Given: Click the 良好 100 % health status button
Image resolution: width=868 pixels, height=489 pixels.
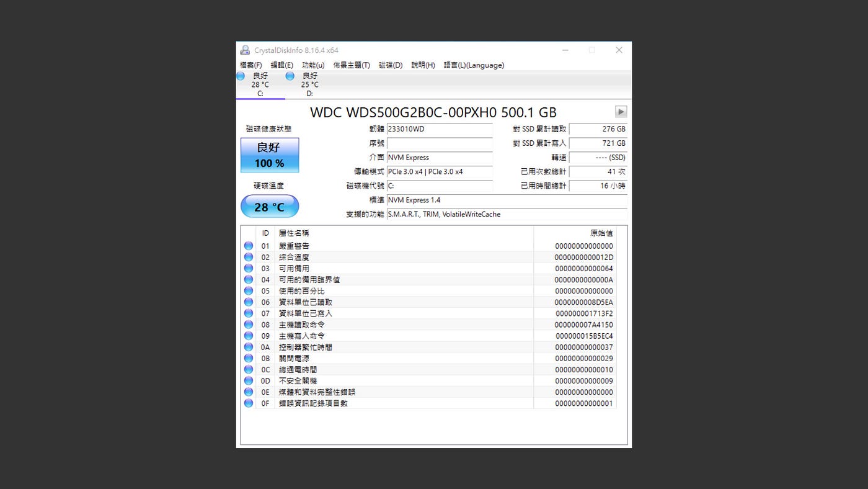Looking at the screenshot, I should pos(270,155).
